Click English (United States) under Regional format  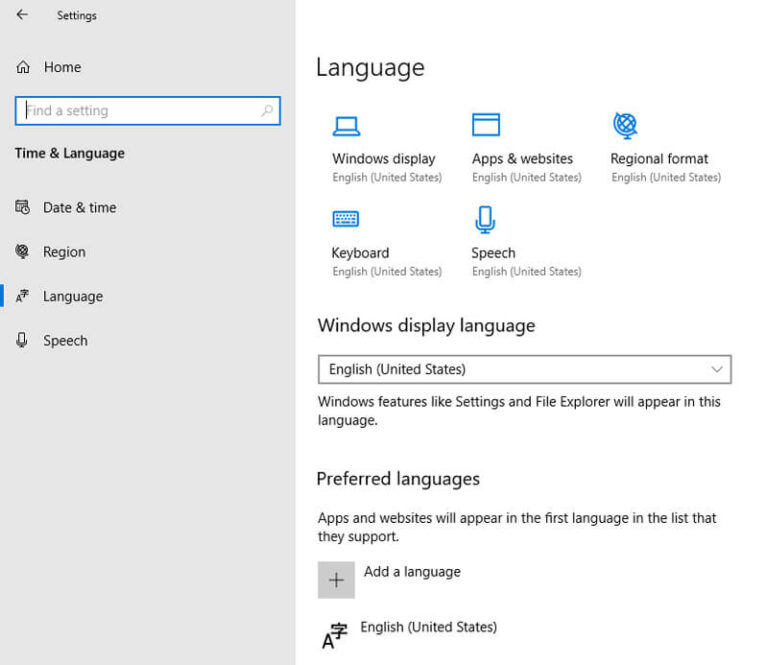click(666, 177)
